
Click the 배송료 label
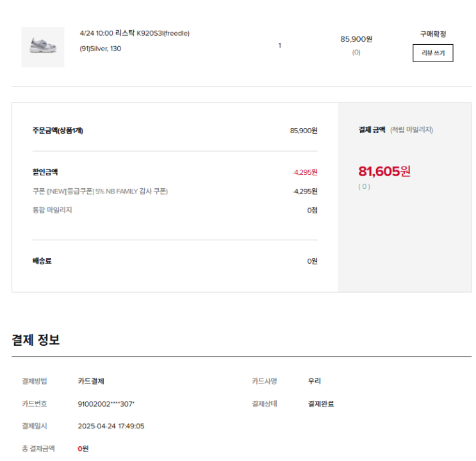pyautogui.click(x=42, y=261)
